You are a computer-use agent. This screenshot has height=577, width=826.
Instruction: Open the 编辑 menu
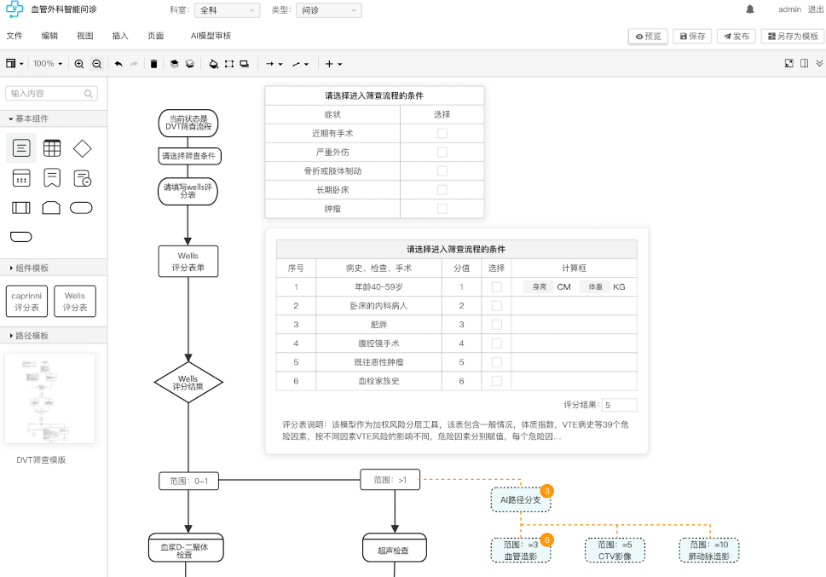click(x=50, y=36)
